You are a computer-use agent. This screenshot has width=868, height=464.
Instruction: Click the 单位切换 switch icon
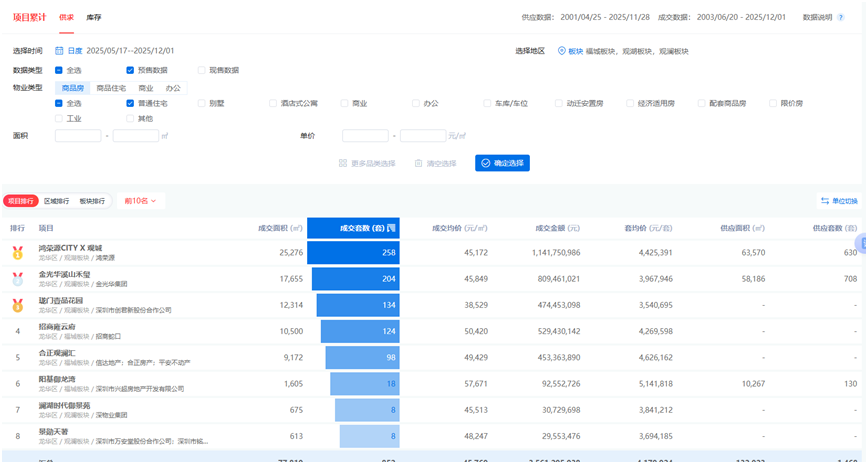(x=825, y=201)
